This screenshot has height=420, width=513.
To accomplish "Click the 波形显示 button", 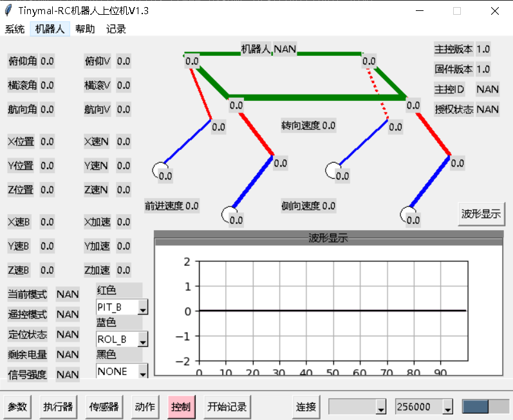I will tap(481, 214).
